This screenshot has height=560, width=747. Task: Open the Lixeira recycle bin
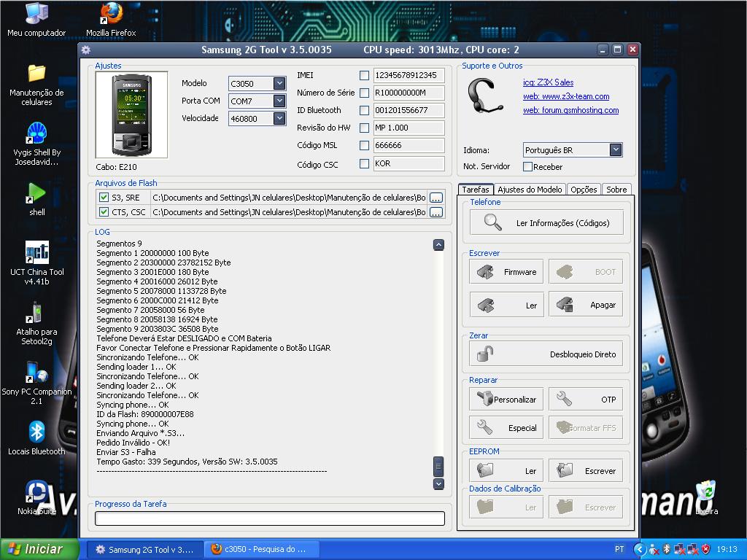[x=706, y=497]
